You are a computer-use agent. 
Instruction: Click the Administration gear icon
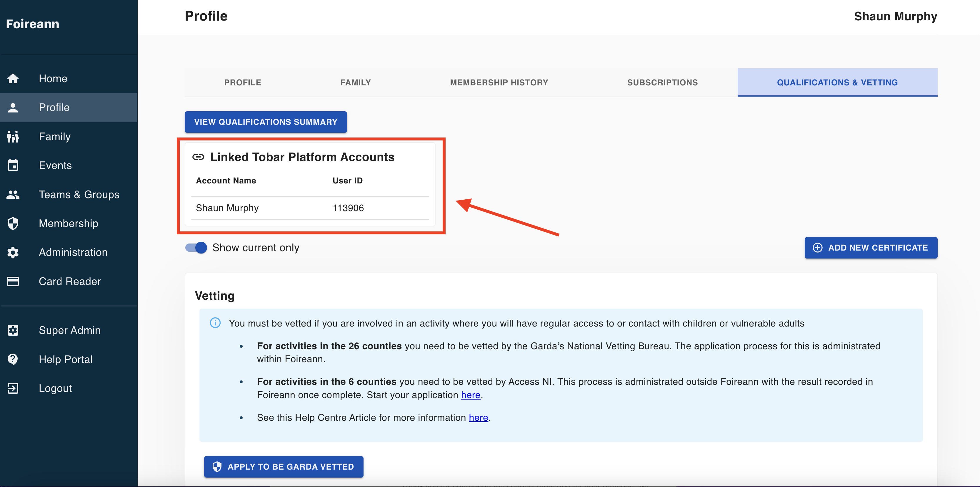(x=13, y=252)
